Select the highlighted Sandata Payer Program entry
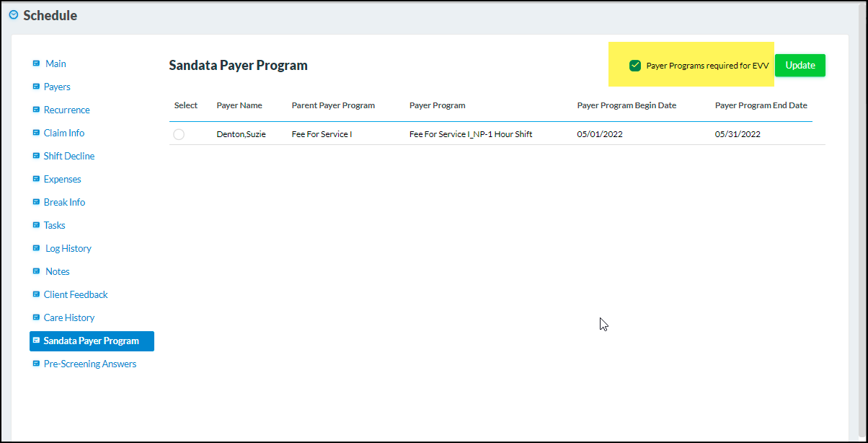Screen dimensions: 868x443 coord(91,341)
